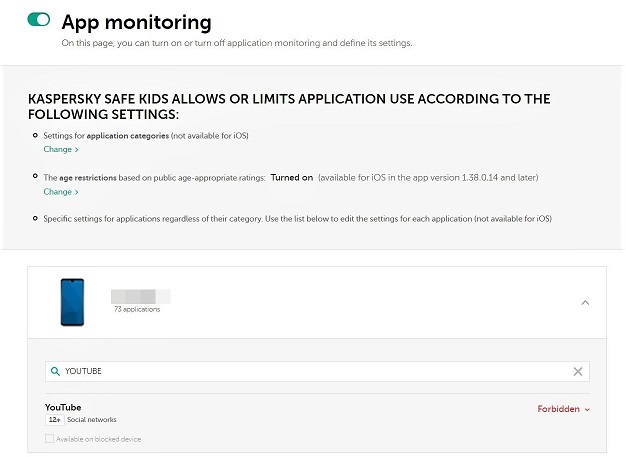Click the blurred device name
The height and width of the screenshot is (457, 626).
(x=140, y=296)
